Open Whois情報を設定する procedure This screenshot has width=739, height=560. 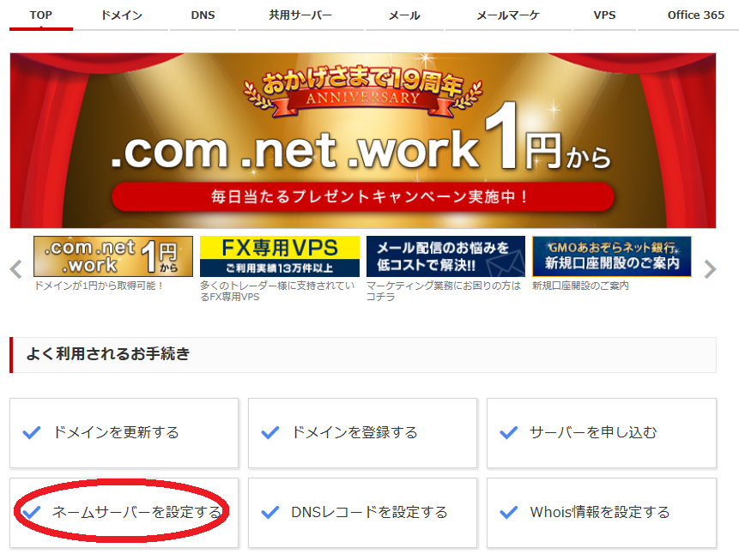[x=602, y=513]
